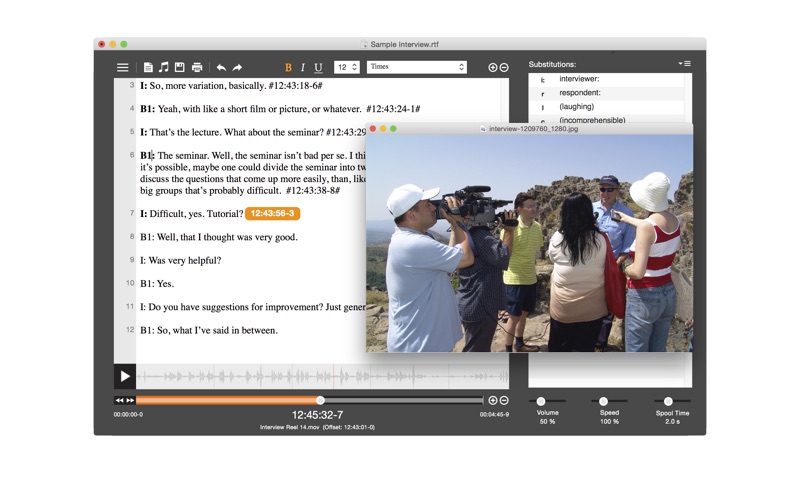Select the '(laughing)' substitution row
This screenshot has width=800, height=500.
(x=607, y=107)
